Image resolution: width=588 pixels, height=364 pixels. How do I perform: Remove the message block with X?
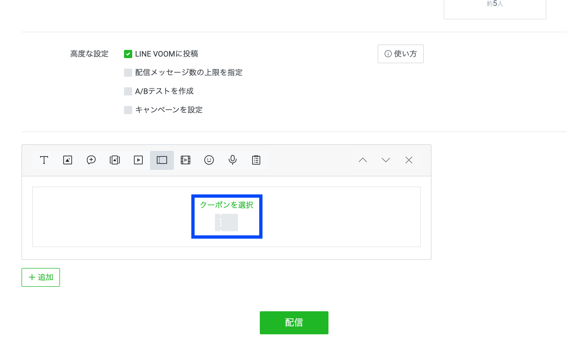(x=409, y=160)
